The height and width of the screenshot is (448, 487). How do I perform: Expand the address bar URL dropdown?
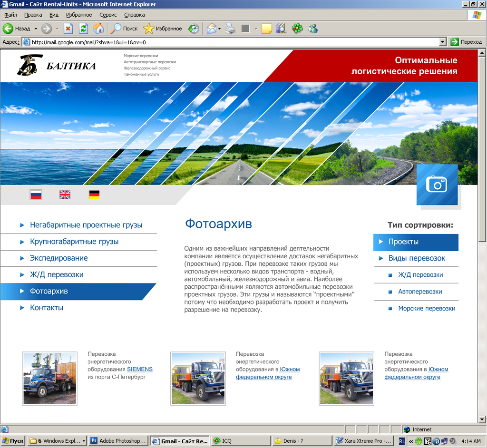pyautogui.click(x=443, y=42)
